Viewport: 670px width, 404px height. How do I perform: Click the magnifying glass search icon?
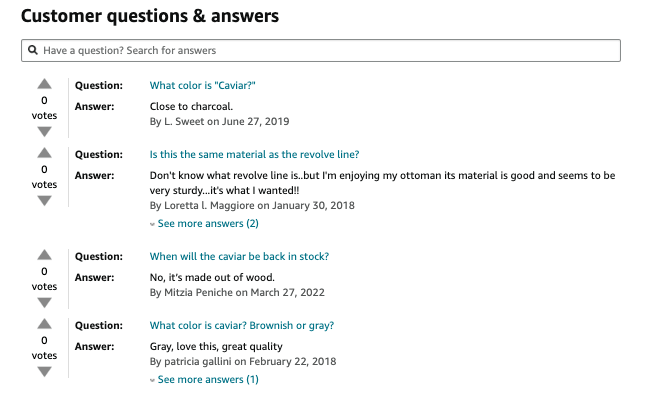coord(33,50)
